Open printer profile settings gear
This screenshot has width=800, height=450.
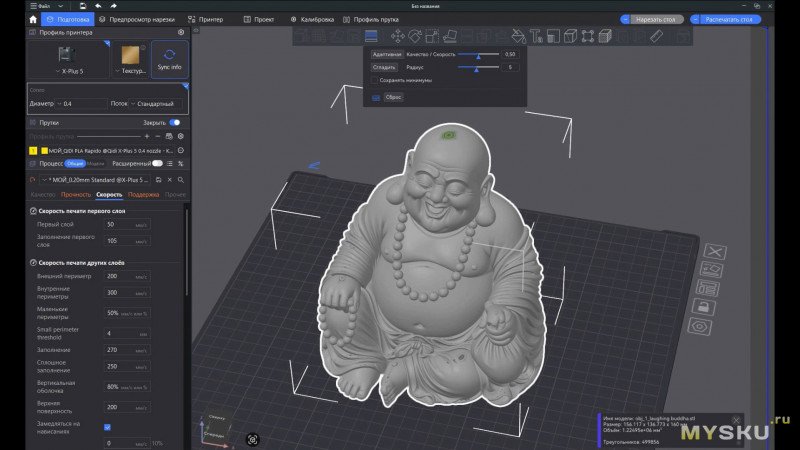click(x=181, y=32)
